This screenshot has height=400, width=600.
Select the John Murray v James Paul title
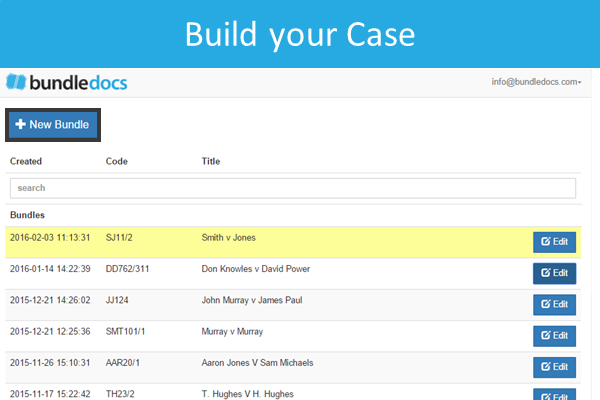coord(252,300)
